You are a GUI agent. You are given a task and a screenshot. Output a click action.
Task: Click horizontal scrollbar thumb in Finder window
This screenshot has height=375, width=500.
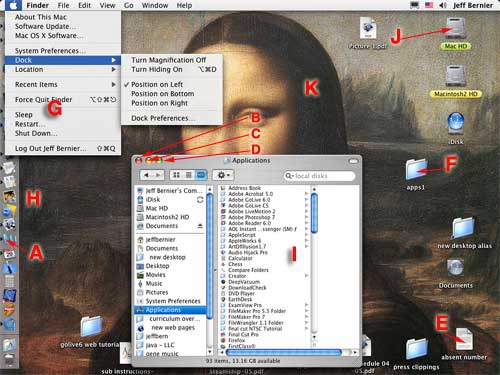coord(284,352)
